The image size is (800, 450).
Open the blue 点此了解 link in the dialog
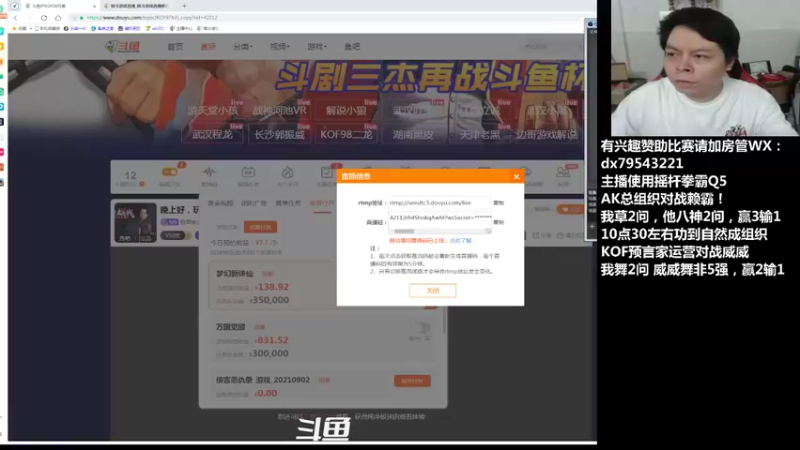(x=461, y=240)
